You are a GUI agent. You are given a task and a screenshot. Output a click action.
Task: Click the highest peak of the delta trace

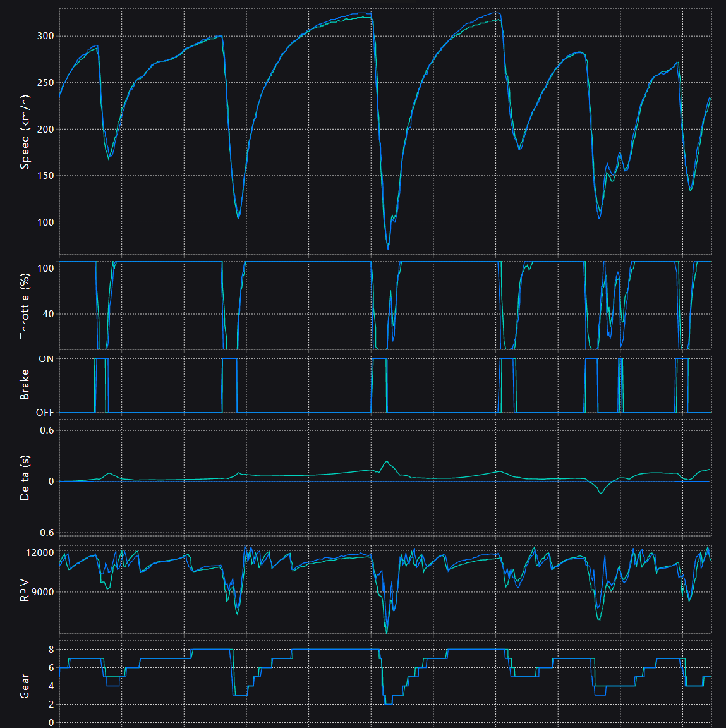click(387, 462)
